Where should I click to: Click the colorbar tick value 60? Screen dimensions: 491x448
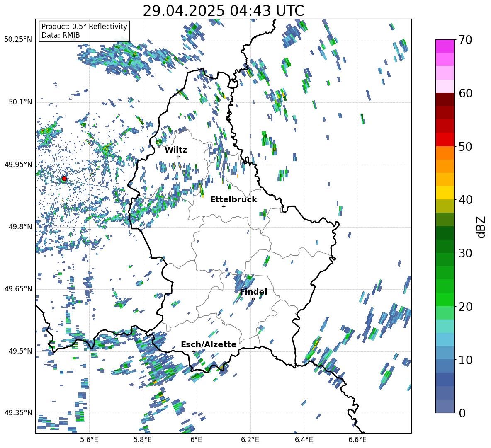(465, 93)
